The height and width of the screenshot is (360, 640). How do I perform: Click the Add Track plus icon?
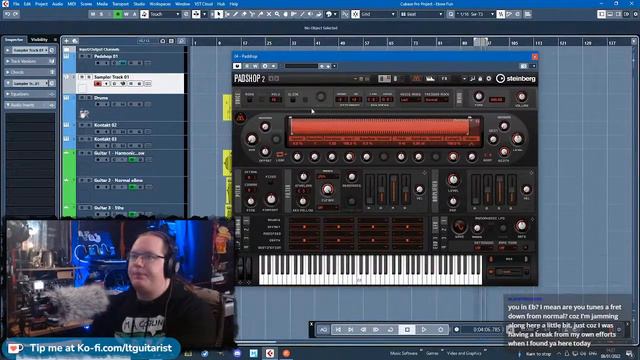click(66, 41)
